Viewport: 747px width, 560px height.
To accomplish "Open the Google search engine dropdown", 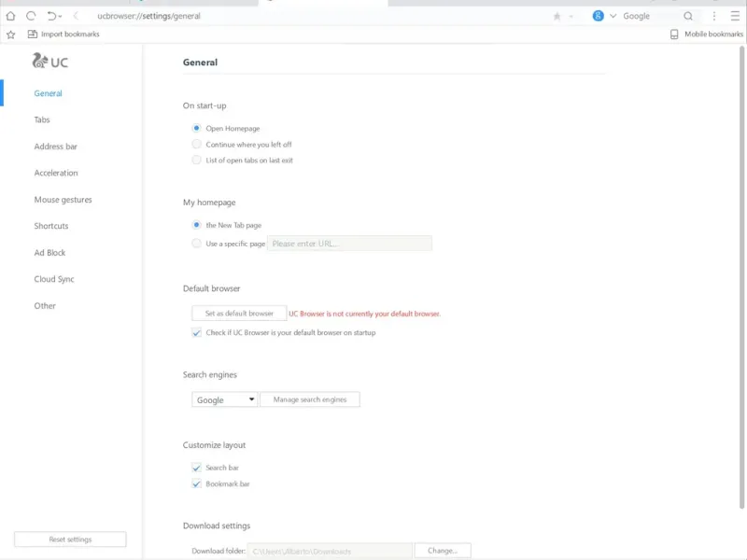I will point(224,399).
